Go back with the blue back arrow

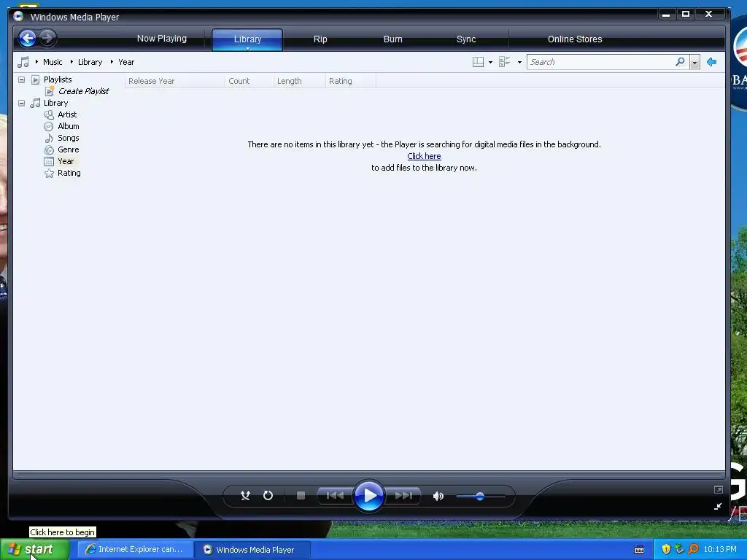pyautogui.click(x=28, y=38)
